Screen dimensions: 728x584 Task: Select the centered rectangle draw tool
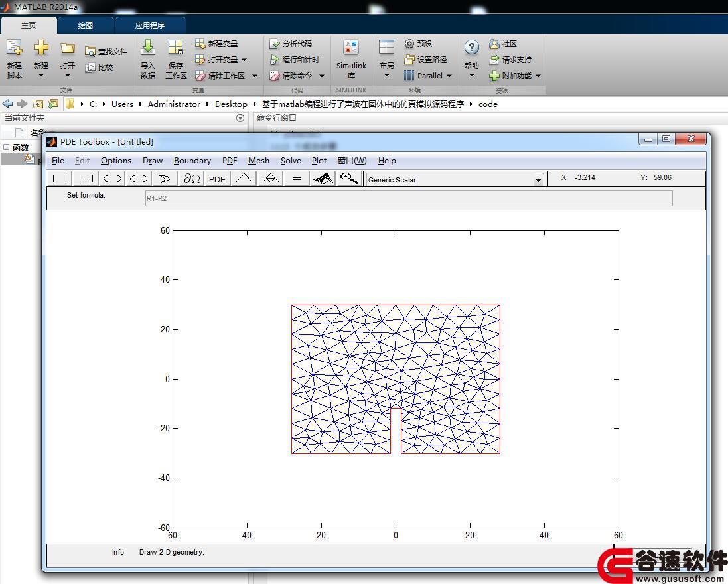pyautogui.click(x=86, y=179)
